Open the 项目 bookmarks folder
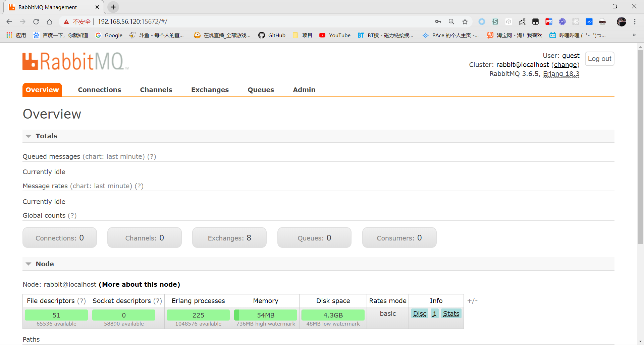Viewport: 644px width, 345px height. tap(303, 35)
